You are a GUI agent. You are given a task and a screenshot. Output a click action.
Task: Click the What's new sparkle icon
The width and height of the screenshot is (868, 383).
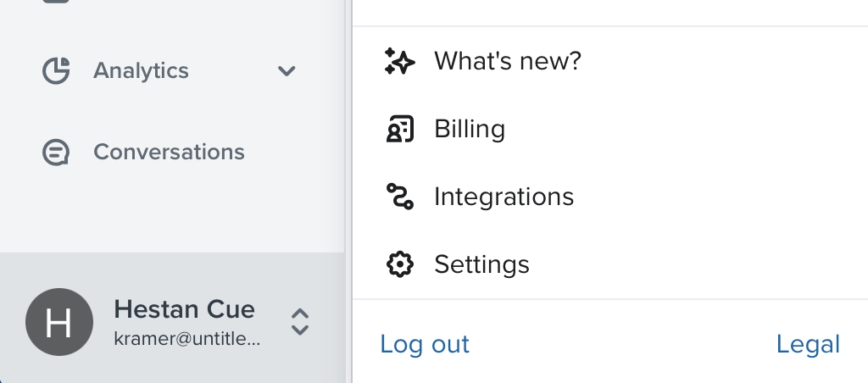pyautogui.click(x=399, y=61)
